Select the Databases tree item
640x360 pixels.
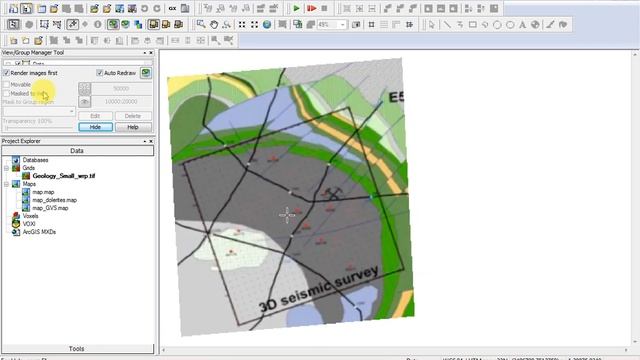click(x=36, y=160)
